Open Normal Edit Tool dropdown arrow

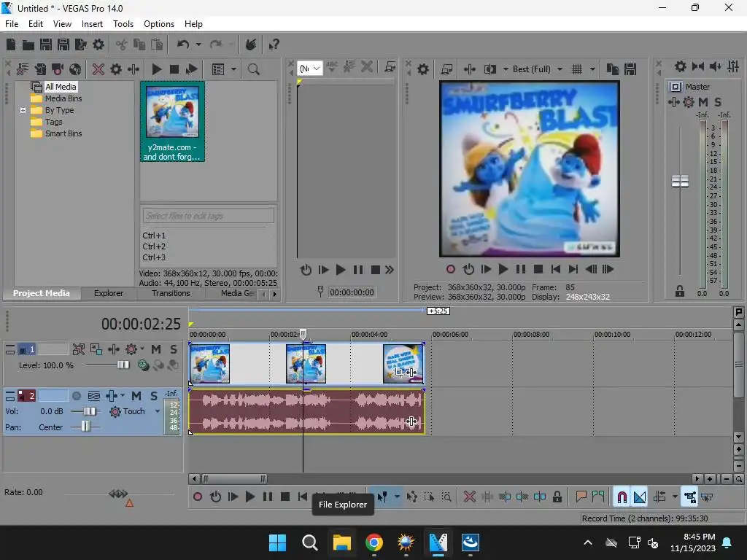click(397, 497)
